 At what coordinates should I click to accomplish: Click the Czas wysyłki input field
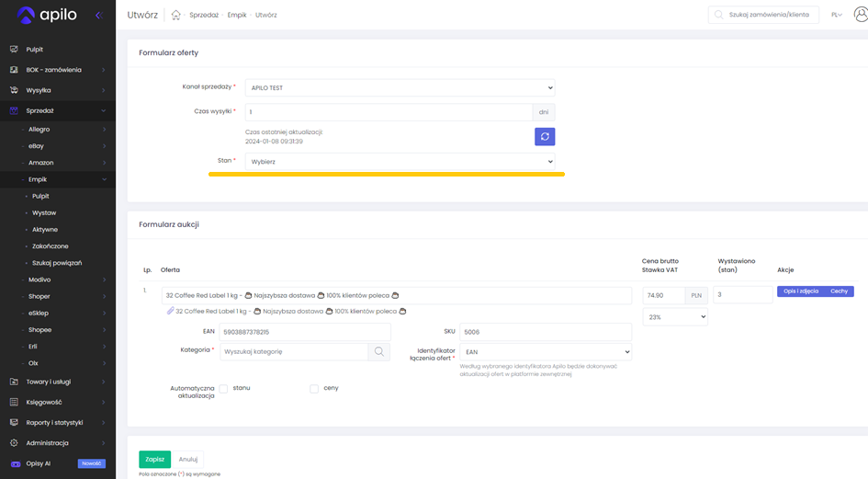pyautogui.click(x=388, y=112)
